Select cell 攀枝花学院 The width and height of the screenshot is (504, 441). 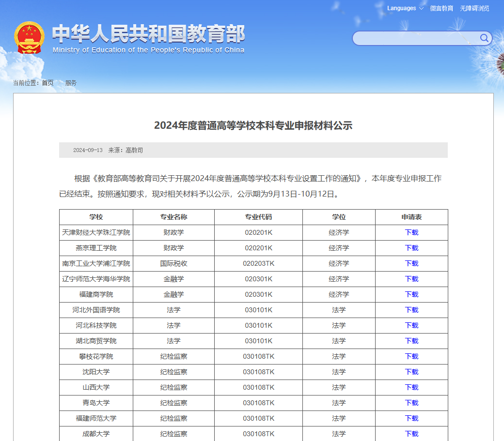tap(96, 356)
